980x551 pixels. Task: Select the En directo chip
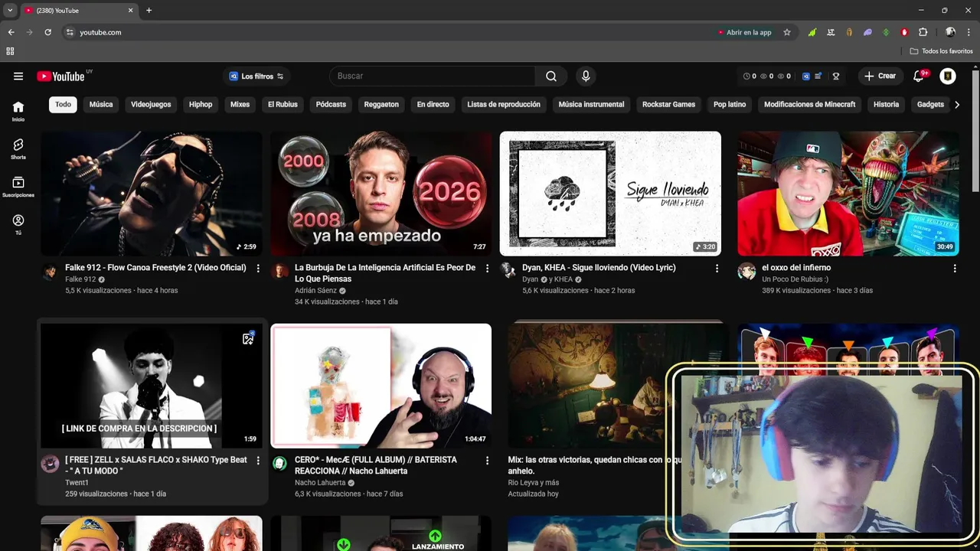pyautogui.click(x=433, y=104)
